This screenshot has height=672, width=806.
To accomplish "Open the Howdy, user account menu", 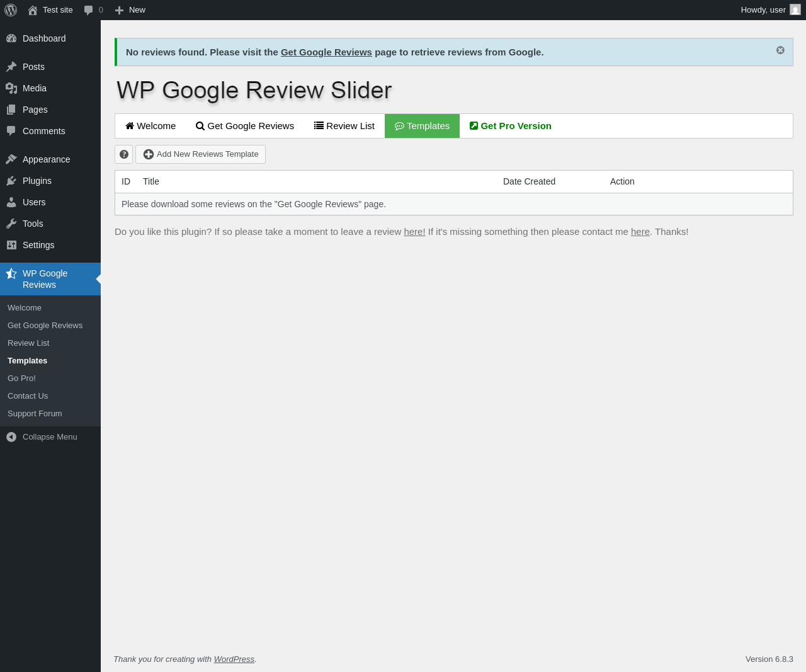I will point(763,10).
